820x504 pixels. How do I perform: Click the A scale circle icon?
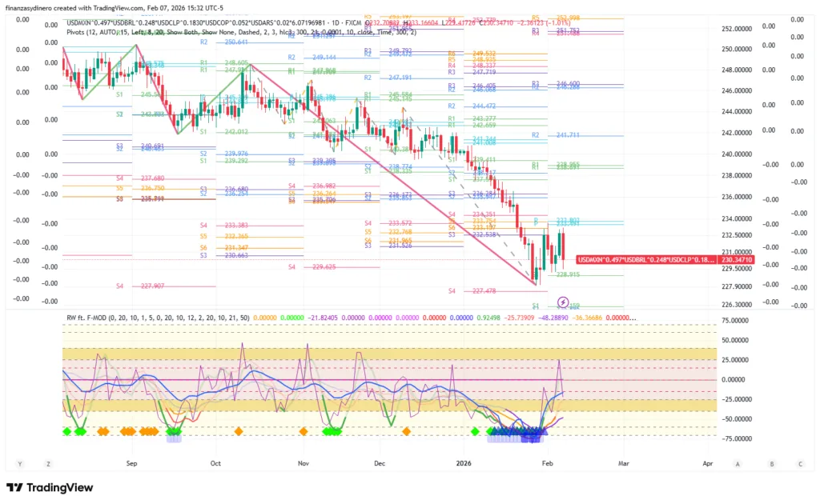click(x=738, y=463)
